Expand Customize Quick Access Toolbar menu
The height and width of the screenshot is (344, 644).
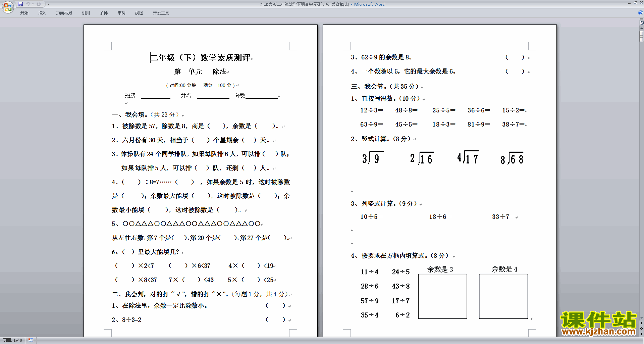point(48,4)
